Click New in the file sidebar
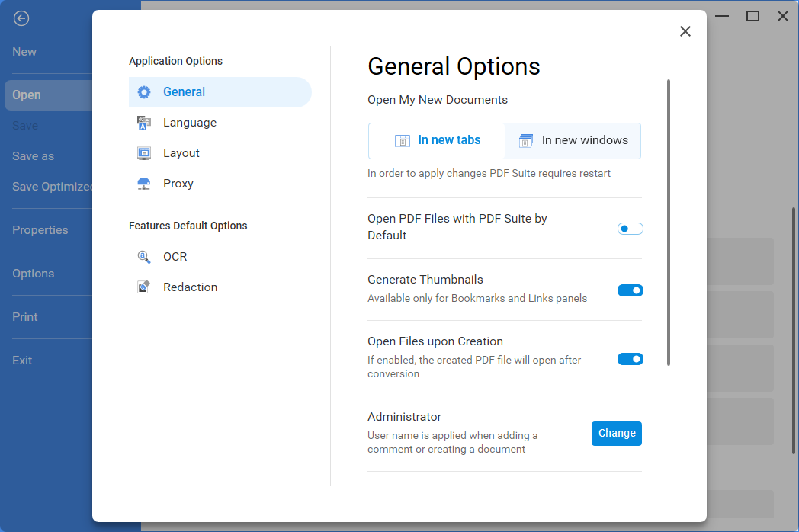 24,52
